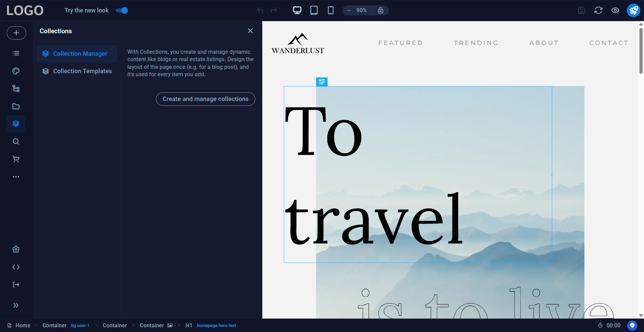Toggle the Try the new look switch
The width and height of the screenshot is (644, 332).
click(122, 10)
